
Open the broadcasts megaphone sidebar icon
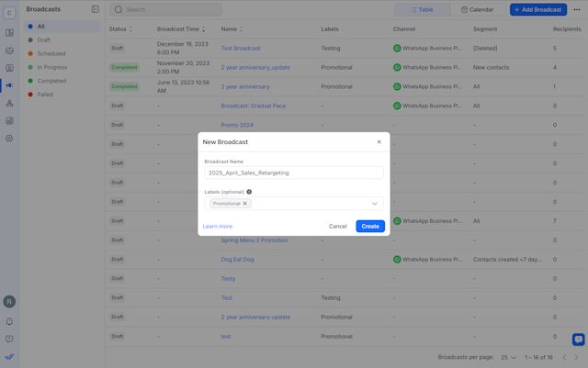9,85
